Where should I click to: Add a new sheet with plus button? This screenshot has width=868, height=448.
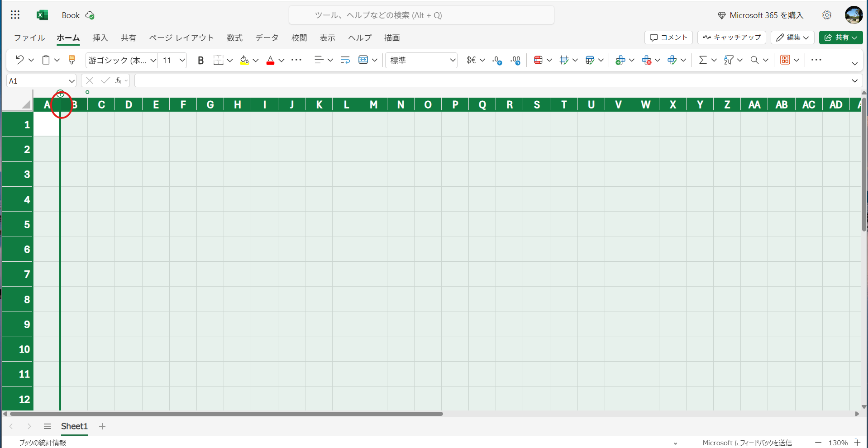[x=102, y=426]
